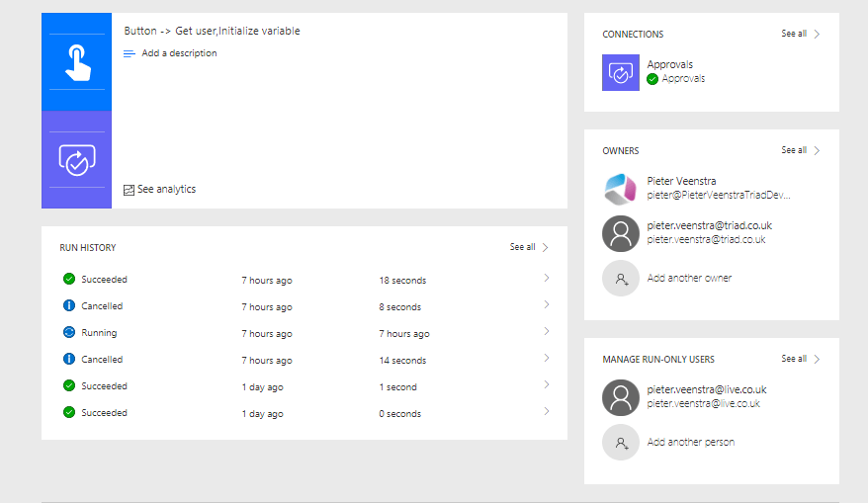Click the manual button trigger hand icon
Screen dimensions: 868x503
pos(77,62)
